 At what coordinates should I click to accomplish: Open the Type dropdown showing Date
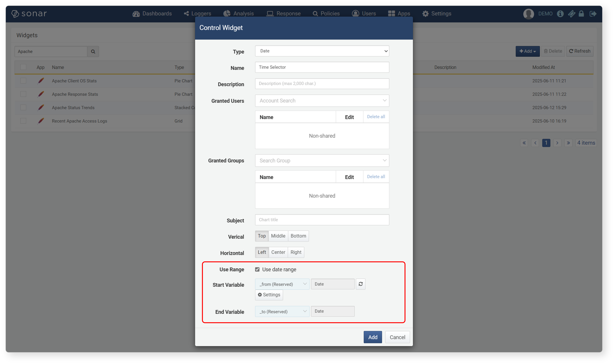[x=322, y=51]
